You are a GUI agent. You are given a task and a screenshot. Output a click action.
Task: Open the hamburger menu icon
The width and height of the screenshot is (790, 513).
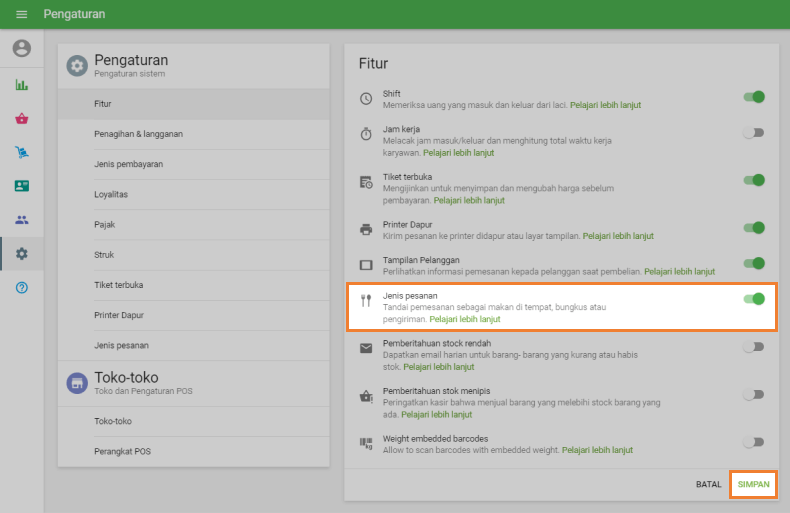coord(21,15)
